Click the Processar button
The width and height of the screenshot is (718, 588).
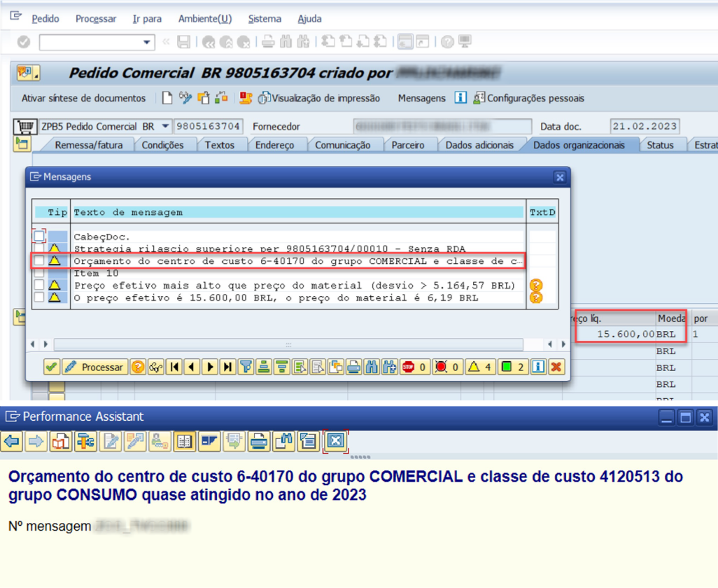[94, 367]
